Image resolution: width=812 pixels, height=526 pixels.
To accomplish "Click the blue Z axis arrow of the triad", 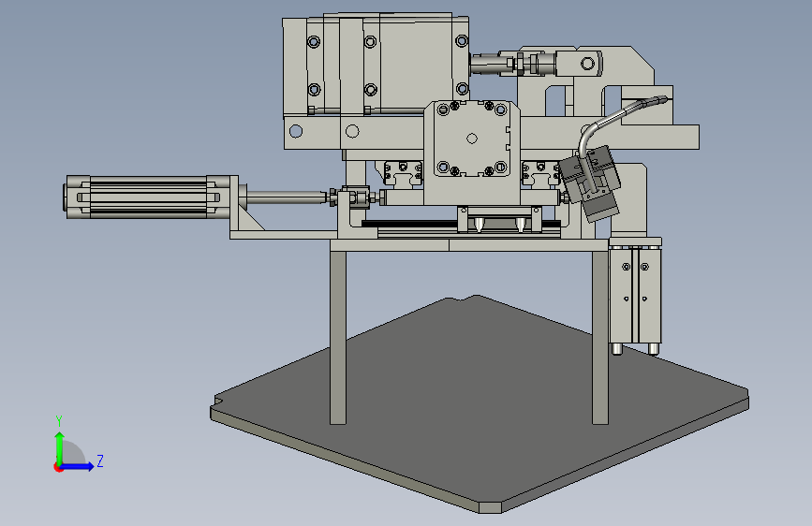I will point(78,466).
